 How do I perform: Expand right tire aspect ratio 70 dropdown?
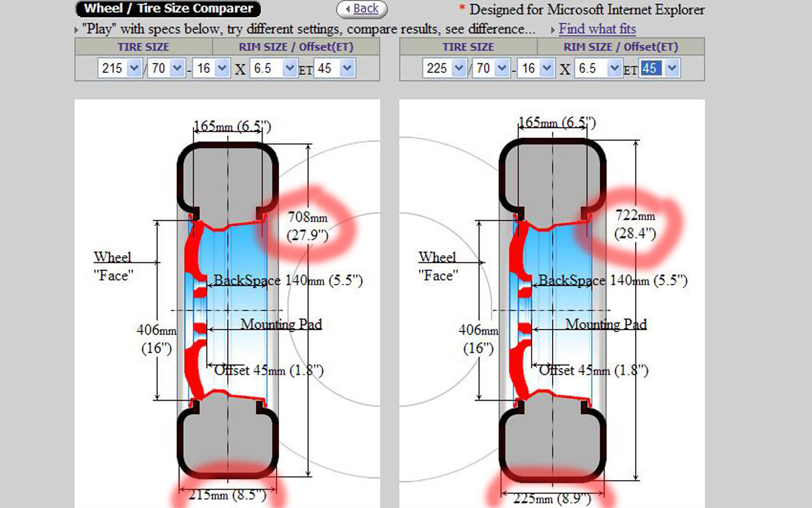pyautogui.click(x=491, y=69)
